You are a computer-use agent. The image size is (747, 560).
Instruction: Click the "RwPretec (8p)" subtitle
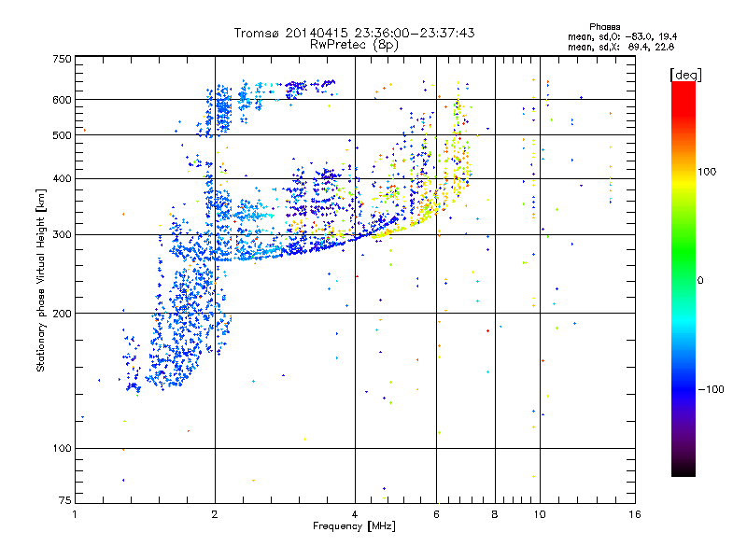point(354,45)
